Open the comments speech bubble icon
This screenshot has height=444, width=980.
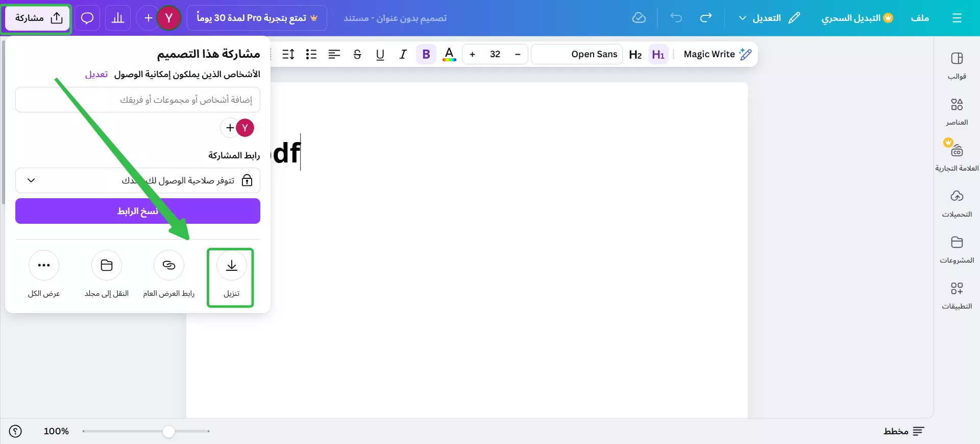tap(87, 18)
